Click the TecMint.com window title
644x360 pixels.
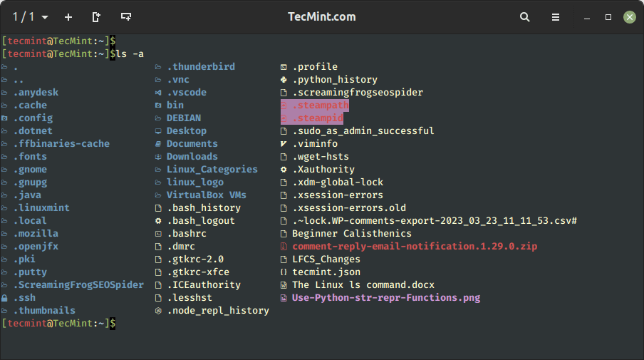pos(322,16)
